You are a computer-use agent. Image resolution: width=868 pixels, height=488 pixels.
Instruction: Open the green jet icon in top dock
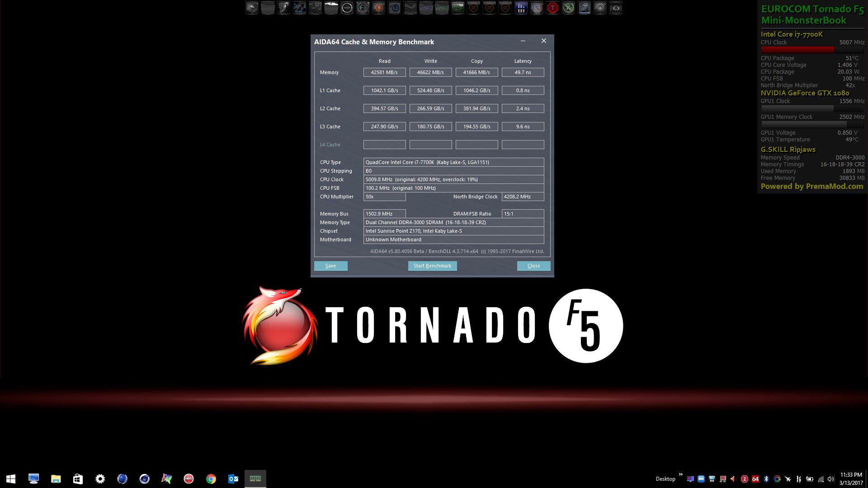(x=568, y=8)
